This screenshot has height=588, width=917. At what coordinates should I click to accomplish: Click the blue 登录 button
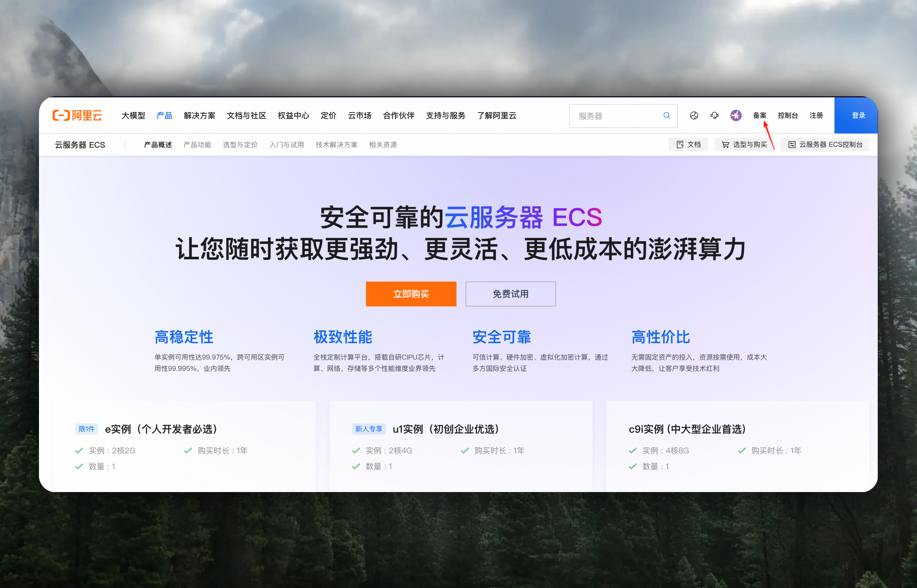coord(858,115)
